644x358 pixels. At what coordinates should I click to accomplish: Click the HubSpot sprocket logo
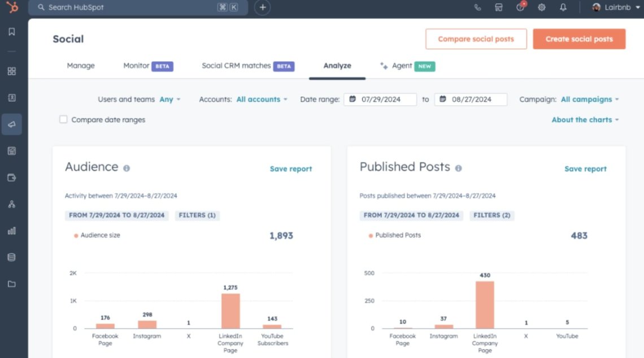coord(12,7)
